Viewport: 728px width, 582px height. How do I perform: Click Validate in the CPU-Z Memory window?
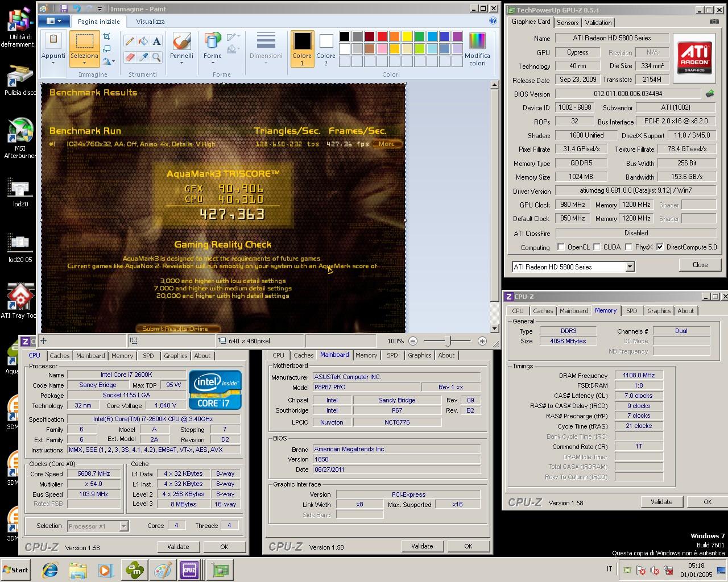pos(661,502)
